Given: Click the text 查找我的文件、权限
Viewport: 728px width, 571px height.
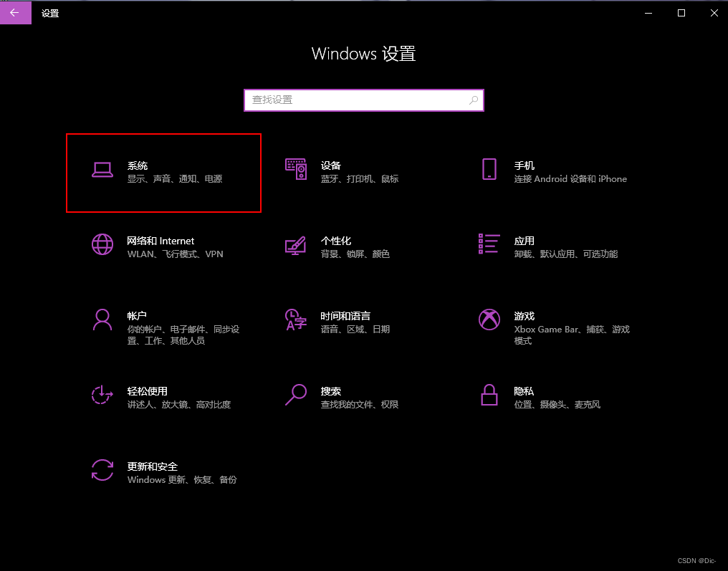Looking at the screenshot, I should [x=360, y=404].
